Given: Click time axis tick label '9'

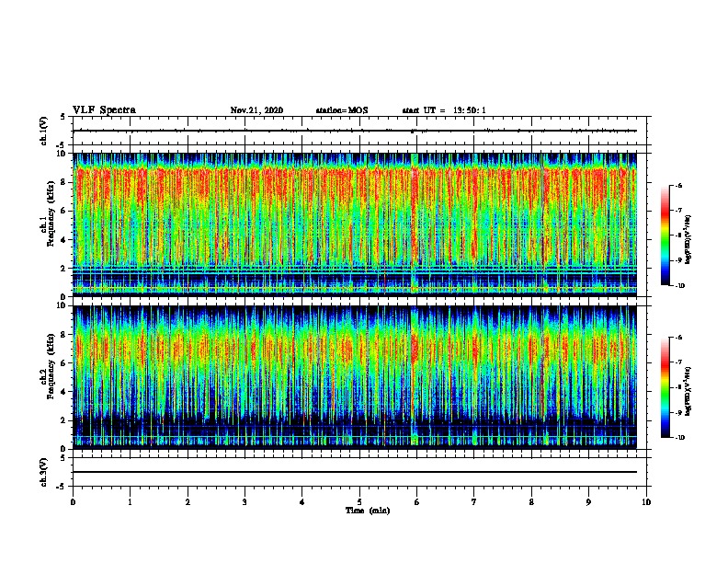Looking at the screenshot, I should pyautogui.click(x=588, y=502).
